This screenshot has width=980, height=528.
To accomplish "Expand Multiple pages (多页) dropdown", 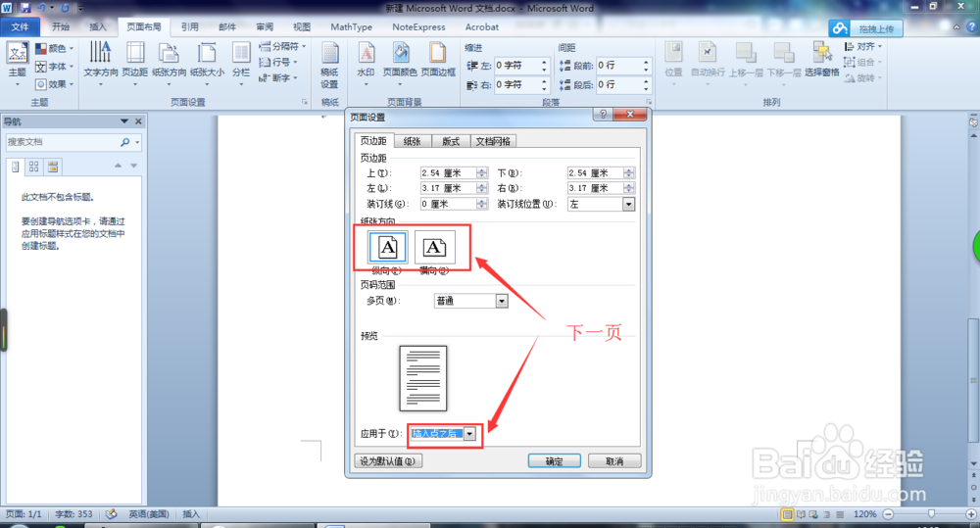I will click(x=501, y=301).
